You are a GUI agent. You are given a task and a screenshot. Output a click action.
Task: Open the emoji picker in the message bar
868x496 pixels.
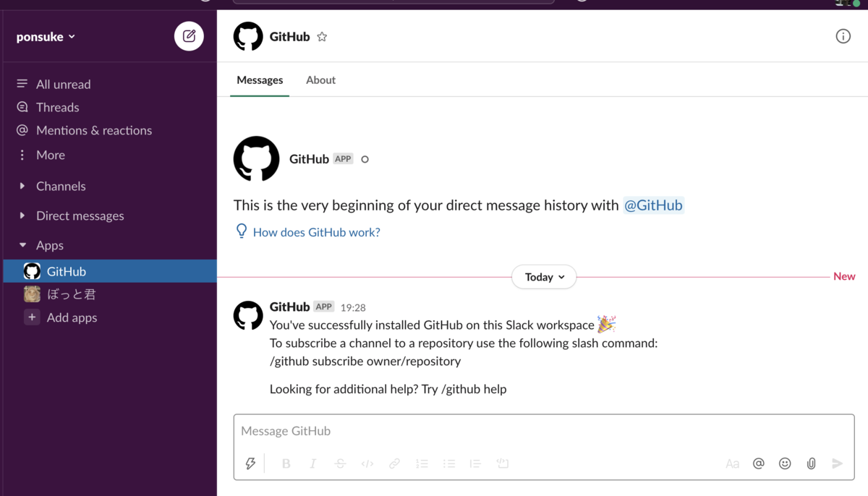coord(785,463)
